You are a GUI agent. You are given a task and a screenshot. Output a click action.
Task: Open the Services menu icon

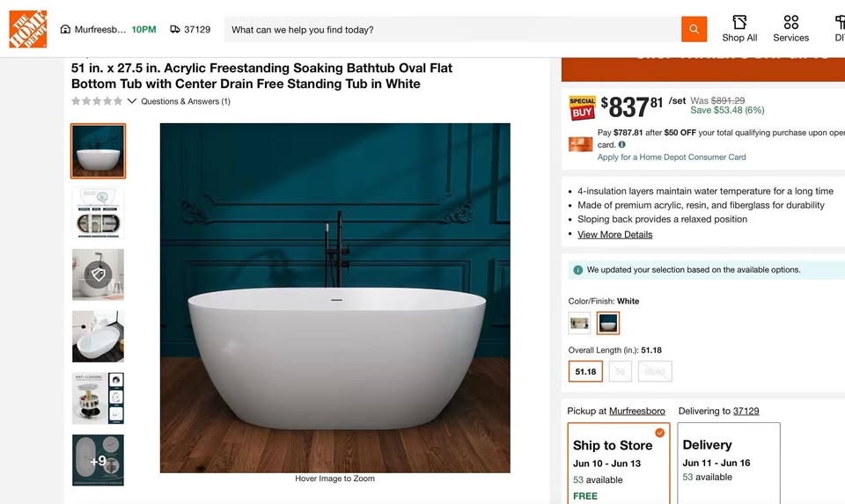click(x=790, y=22)
